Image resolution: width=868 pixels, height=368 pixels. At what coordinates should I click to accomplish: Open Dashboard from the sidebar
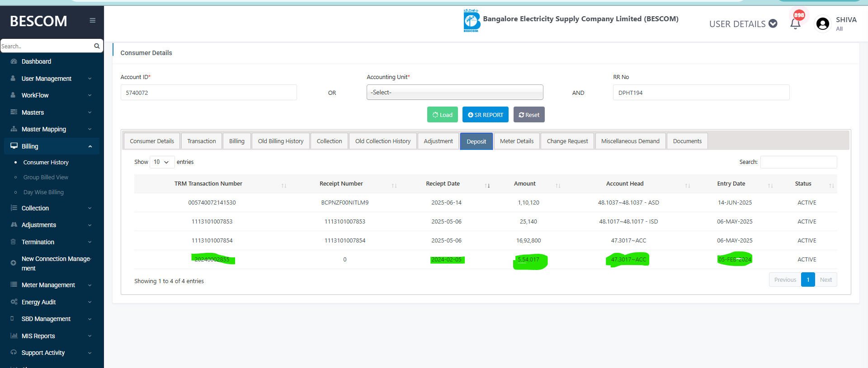[36, 61]
